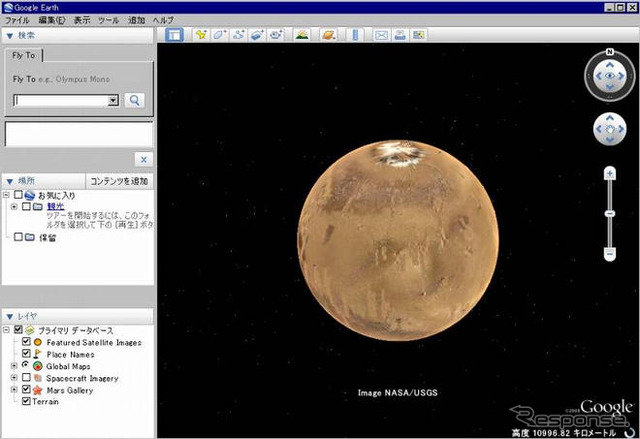This screenshot has height=439, width=640.
Task: Zoom in with plus button
Action: click(x=610, y=174)
